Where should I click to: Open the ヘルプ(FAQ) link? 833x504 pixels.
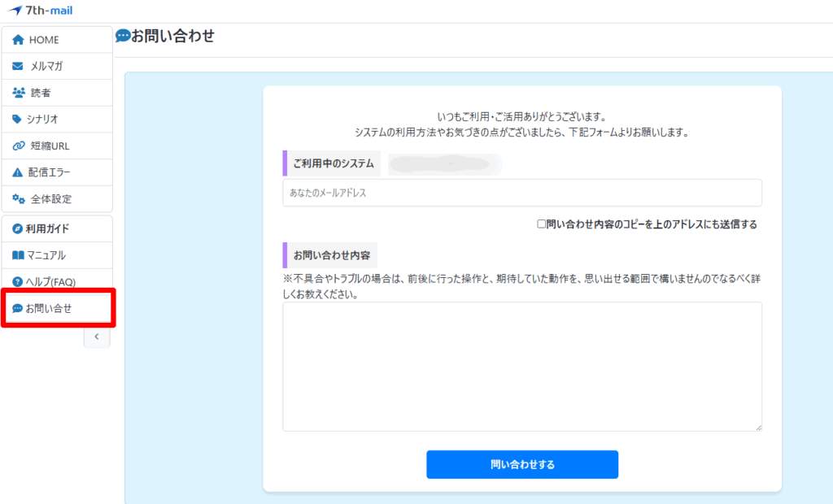(50, 282)
